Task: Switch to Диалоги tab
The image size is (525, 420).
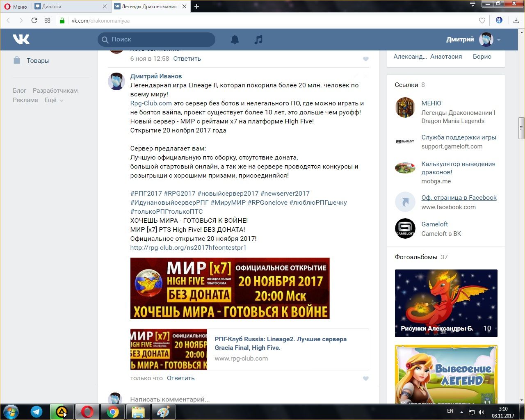Action: pyautogui.click(x=71, y=7)
